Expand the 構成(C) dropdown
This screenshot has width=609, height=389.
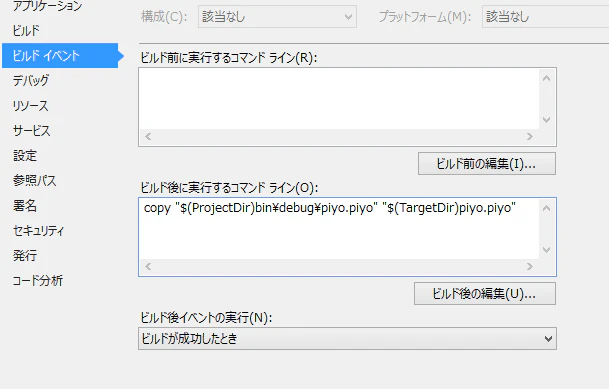[277, 17]
